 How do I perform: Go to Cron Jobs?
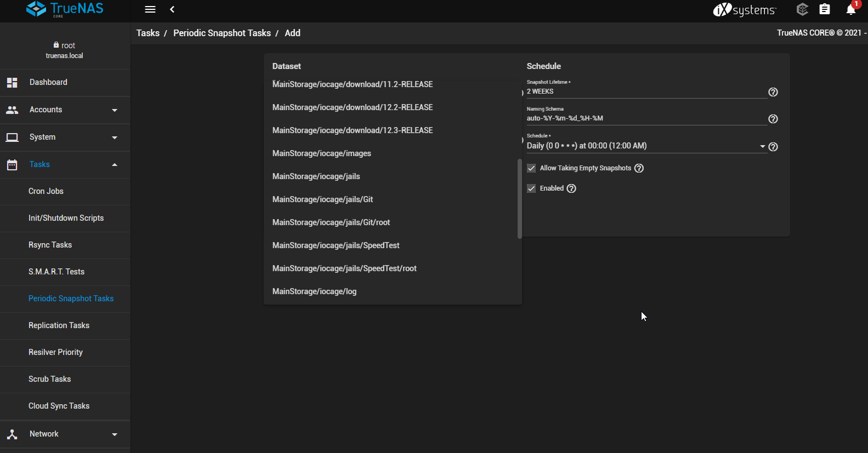[x=46, y=191]
